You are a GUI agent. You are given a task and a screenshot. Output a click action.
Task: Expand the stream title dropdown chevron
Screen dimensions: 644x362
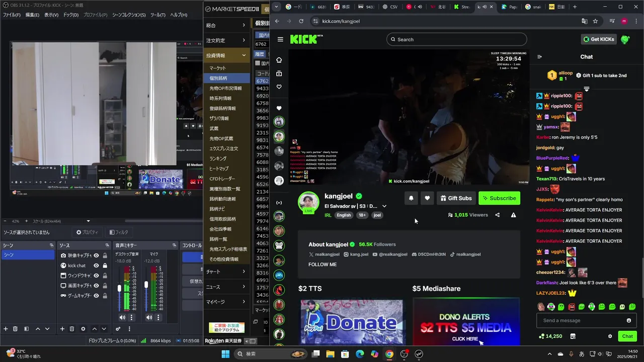coord(384,206)
